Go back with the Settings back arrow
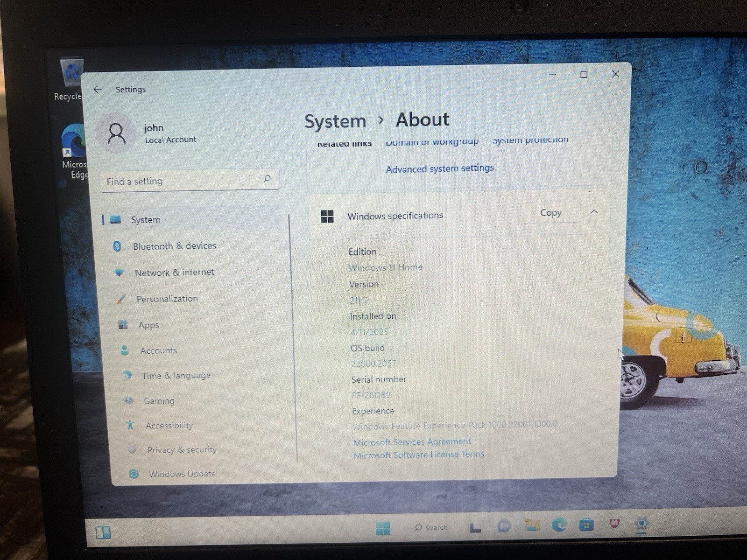Viewport: 747px width, 560px height. click(x=98, y=89)
